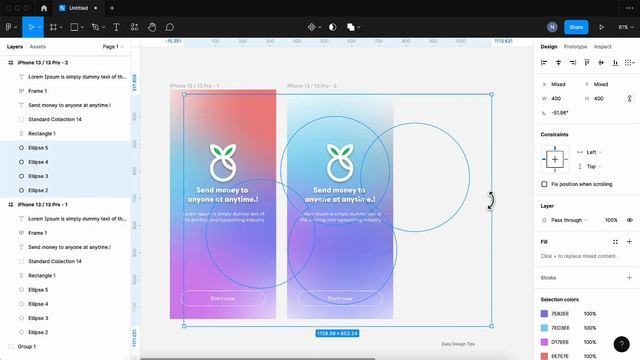This screenshot has width=640, height=360.
Task: Toggle layer visibility eye icon
Action: [x=630, y=220]
